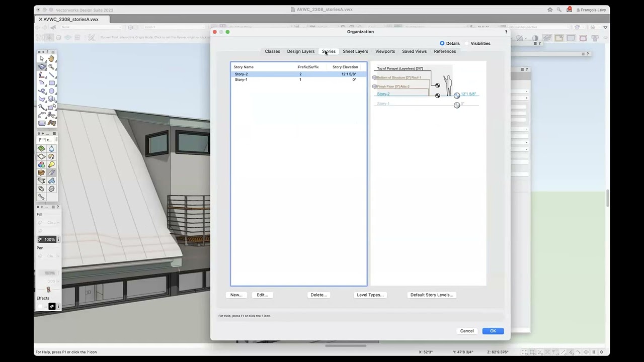This screenshot has width=644, height=362.
Task: Toggle Story-1 elevation marker in preview
Action: click(457, 105)
